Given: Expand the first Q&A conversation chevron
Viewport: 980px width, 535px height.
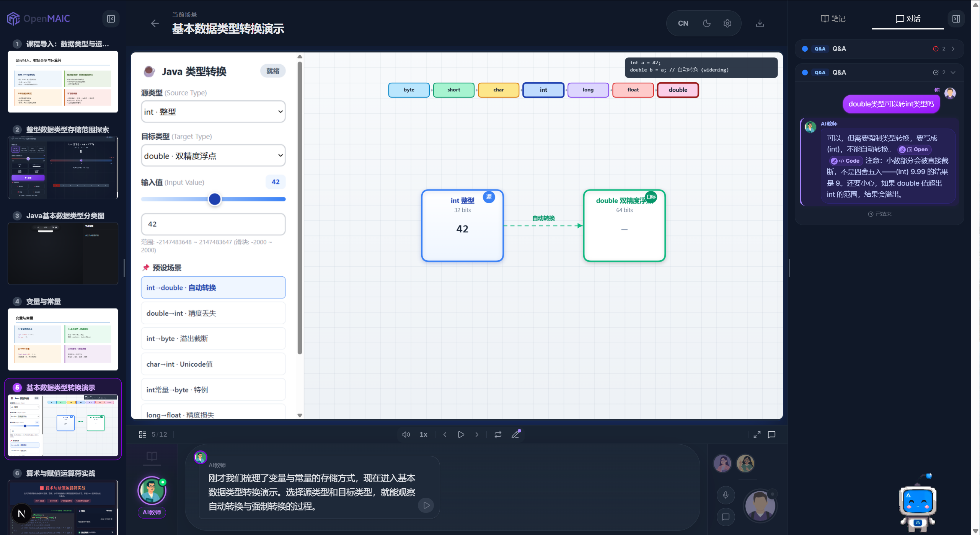Looking at the screenshot, I should (x=953, y=49).
